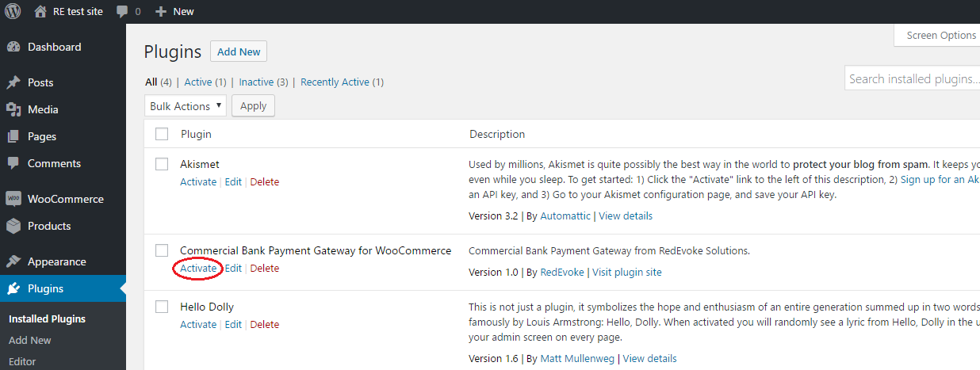980x370 pixels.
Task: Expand the Screen Options panel
Action: pyautogui.click(x=937, y=35)
